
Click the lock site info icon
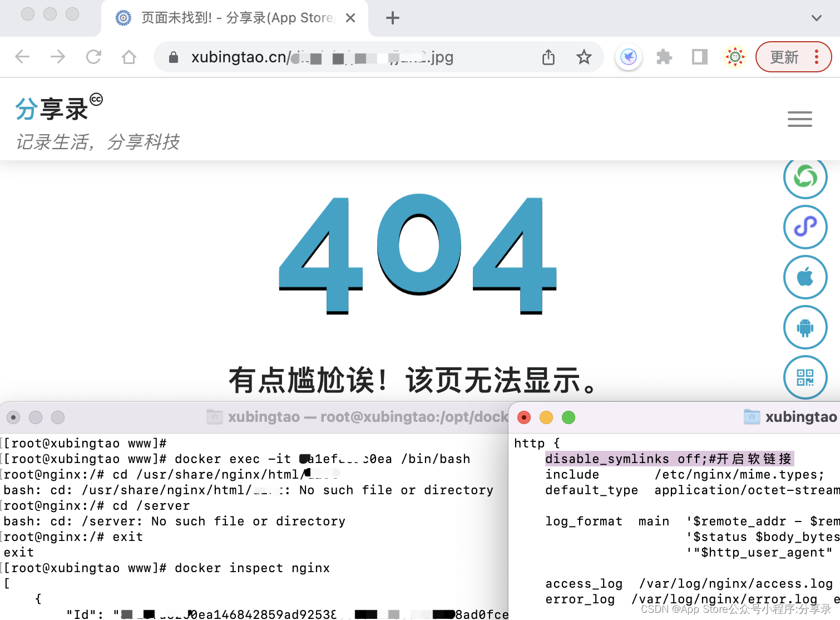(174, 57)
